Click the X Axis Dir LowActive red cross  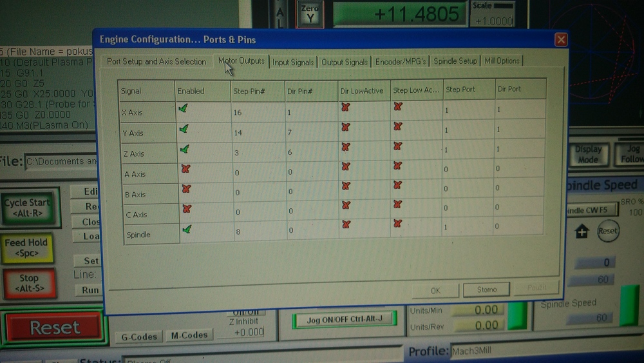tap(346, 106)
